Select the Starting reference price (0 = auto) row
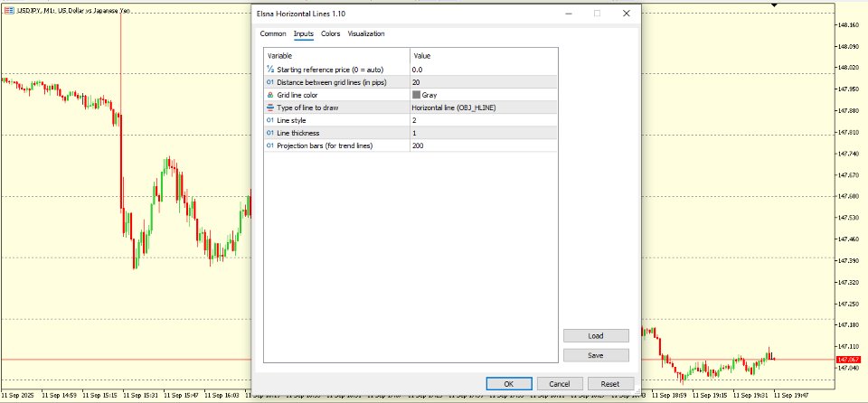 (410, 70)
